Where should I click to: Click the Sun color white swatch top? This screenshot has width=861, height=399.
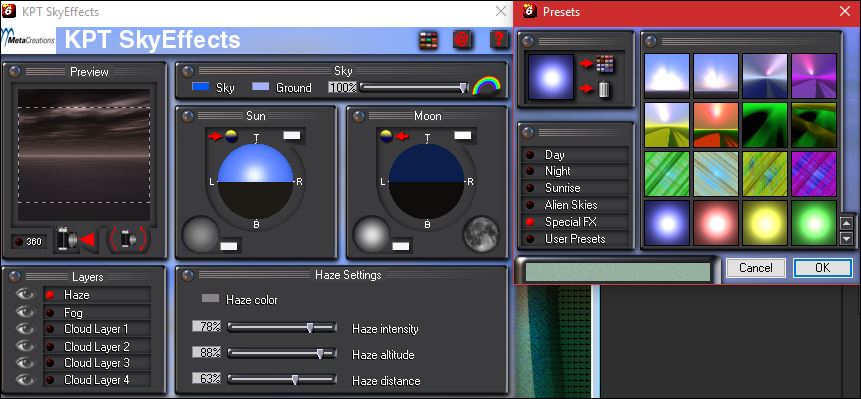292,135
